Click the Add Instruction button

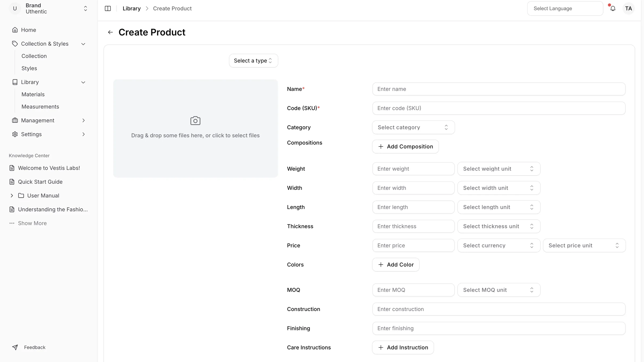pos(403,348)
